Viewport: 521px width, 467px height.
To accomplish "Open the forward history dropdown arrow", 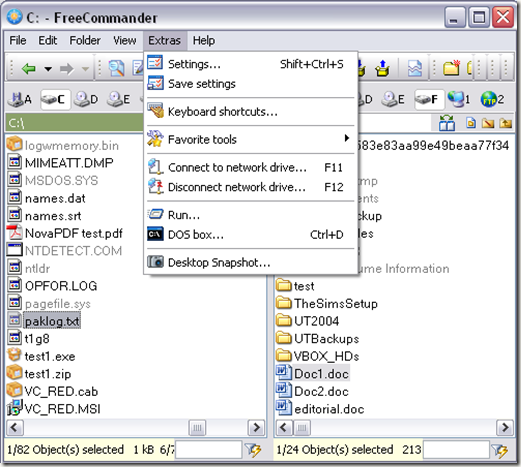I will 86,69.
